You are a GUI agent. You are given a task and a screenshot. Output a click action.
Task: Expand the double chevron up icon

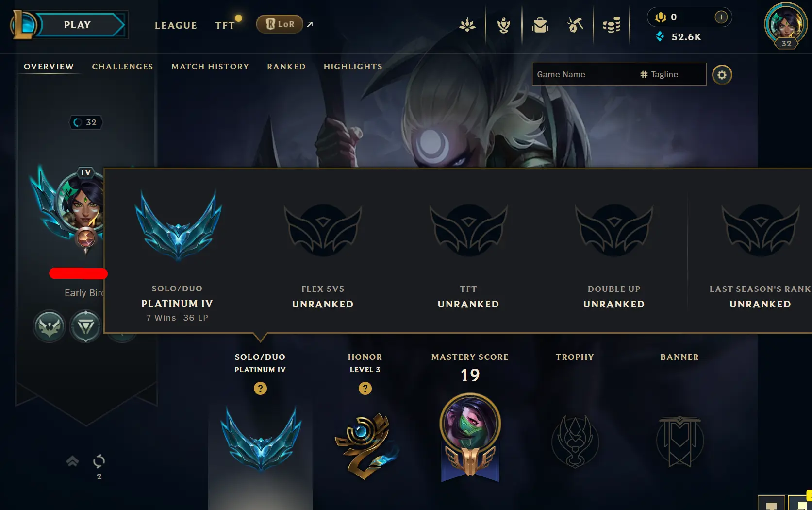(72, 461)
